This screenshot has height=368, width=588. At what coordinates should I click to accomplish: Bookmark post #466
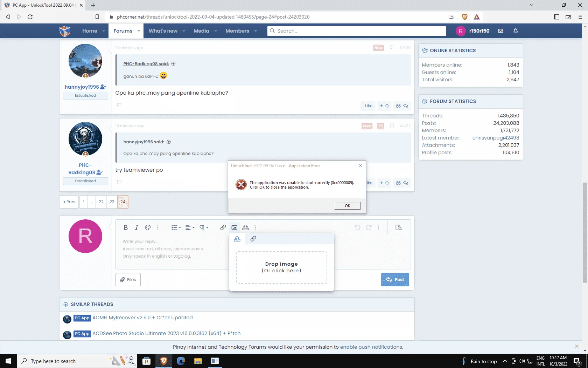[392, 48]
